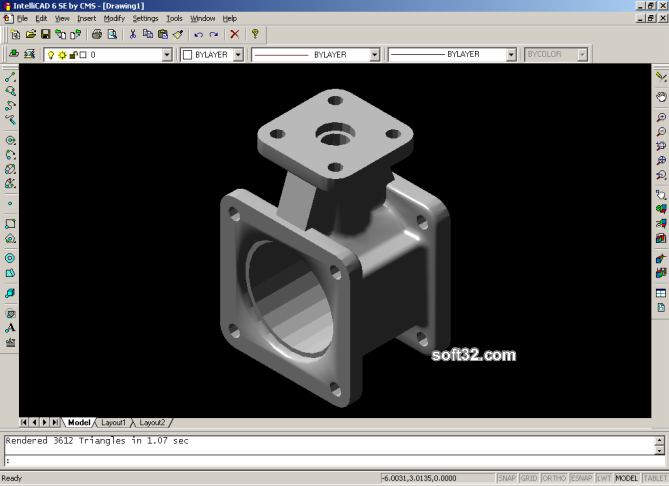Image resolution: width=669 pixels, height=486 pixels.
Task: Undo the last action
Action: [x=198, y=35]
